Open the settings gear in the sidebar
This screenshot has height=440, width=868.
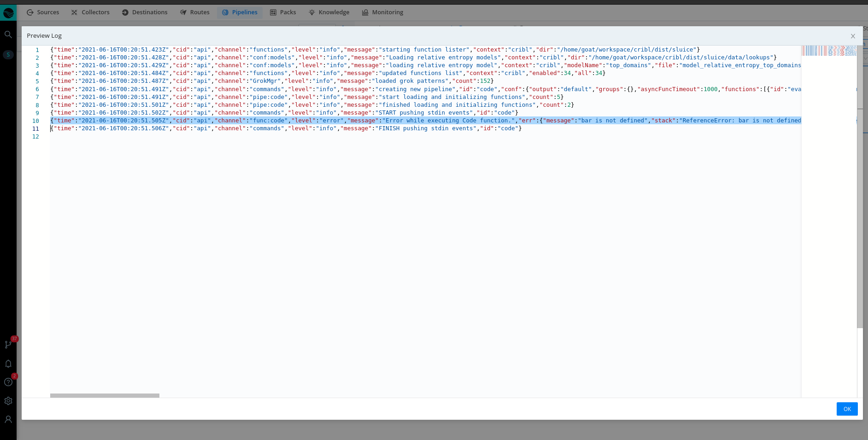[8, 401]
